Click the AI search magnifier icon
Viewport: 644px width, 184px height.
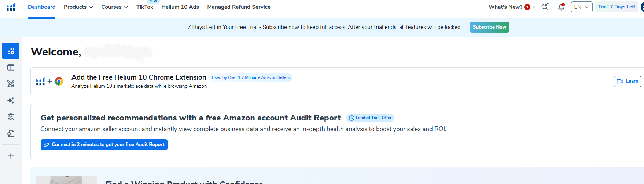545,7
